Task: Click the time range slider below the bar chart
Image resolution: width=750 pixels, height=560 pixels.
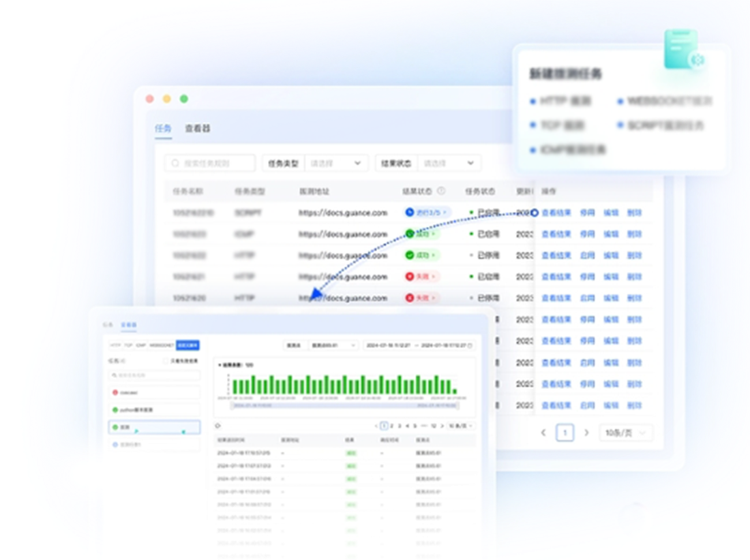Action: (x=344, y=405)
